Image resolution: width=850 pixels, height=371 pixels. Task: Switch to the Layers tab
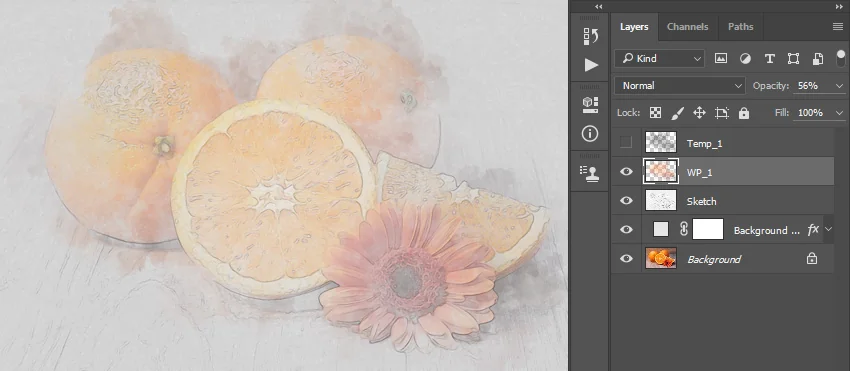point(634,27)
